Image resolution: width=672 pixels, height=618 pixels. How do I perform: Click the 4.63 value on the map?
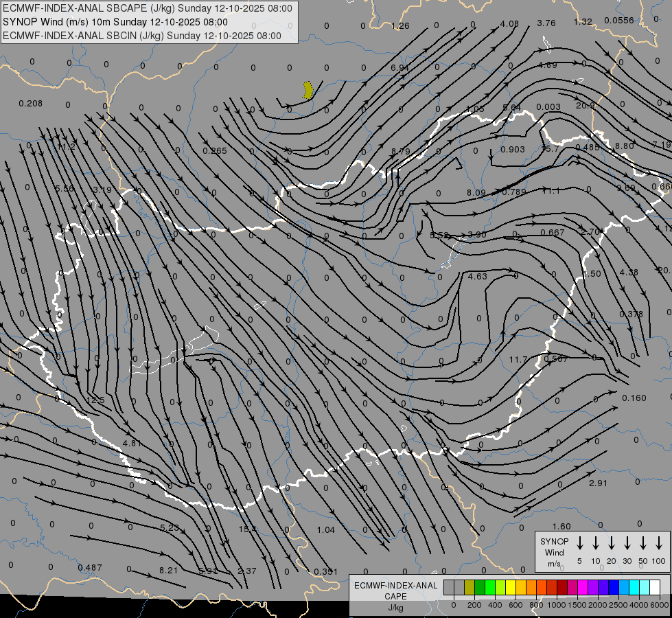click(478, 276)
